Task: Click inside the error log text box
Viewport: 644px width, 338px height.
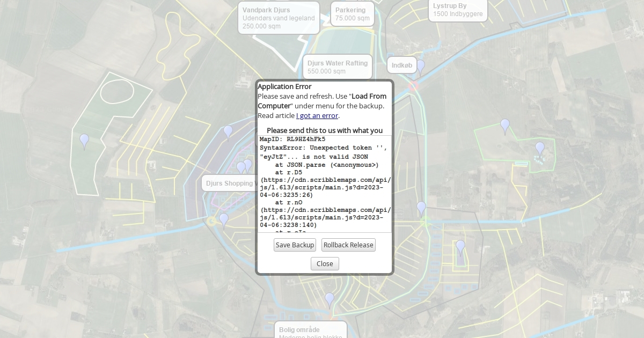Action: click(x=325, y=183)
